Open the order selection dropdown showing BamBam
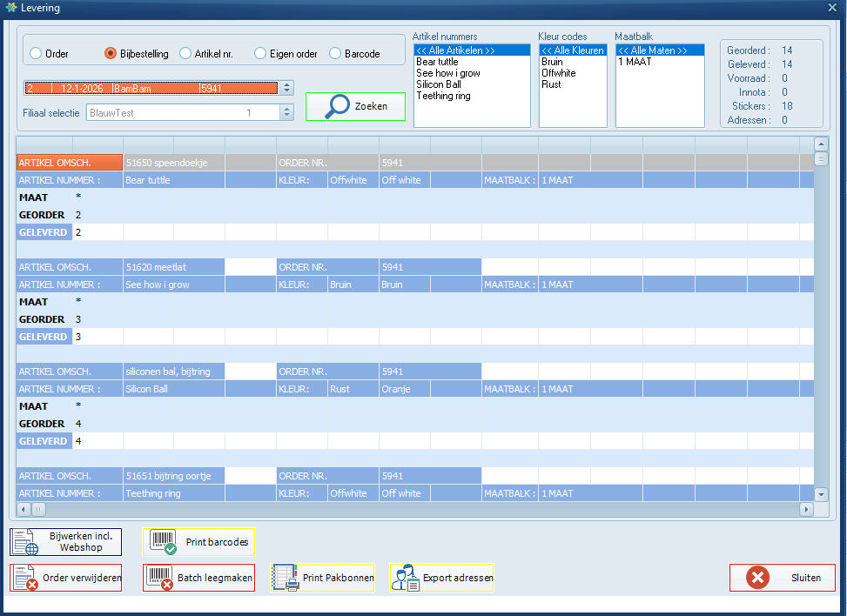Viewport: 847px width, 616px height. (287, 88)
